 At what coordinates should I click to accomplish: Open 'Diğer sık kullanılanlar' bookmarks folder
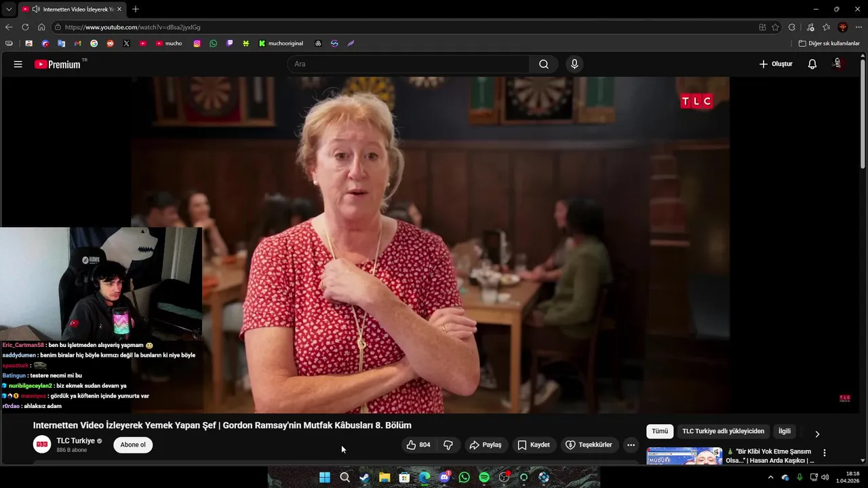[829, 43]
